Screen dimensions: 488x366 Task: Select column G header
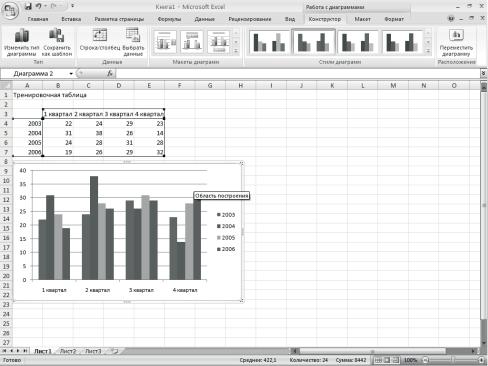click(x=210, y=86)
